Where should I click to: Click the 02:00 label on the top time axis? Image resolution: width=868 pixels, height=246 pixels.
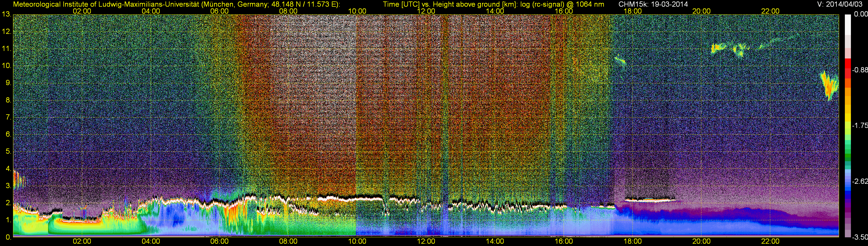[82, 11]
